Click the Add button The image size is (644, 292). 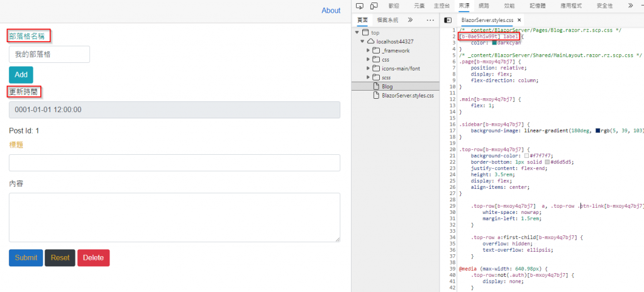pos(21,75)
